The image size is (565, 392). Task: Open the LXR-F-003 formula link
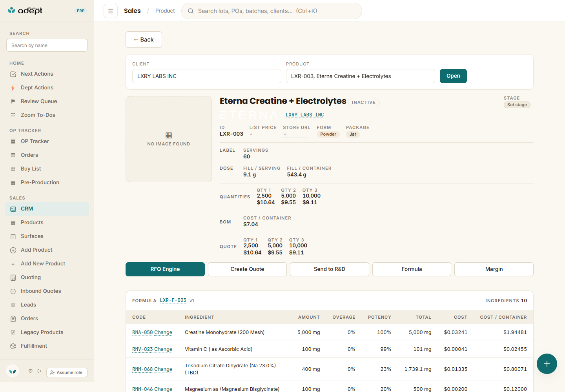(173, 301)
